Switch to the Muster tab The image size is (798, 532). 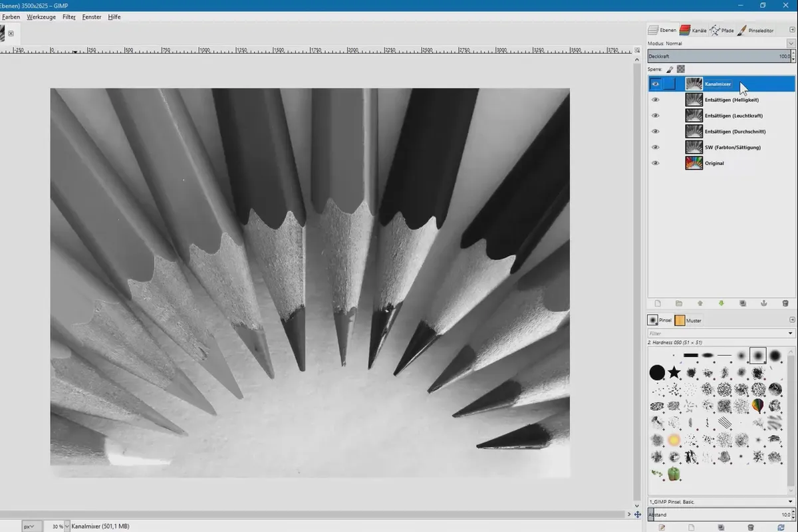pyautogui.click(x=688, y=320)
